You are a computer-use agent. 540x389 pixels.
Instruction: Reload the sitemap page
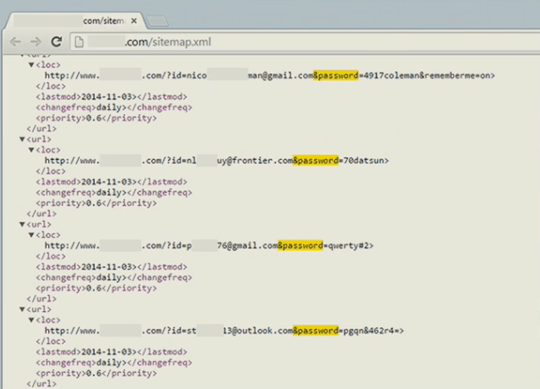coord(57,42)
